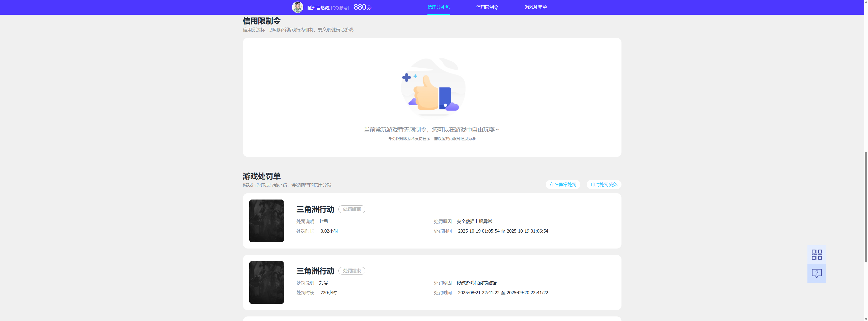Click the 720小时 penalty duration value
868x321 pixels.
click(x=329, y=293)
